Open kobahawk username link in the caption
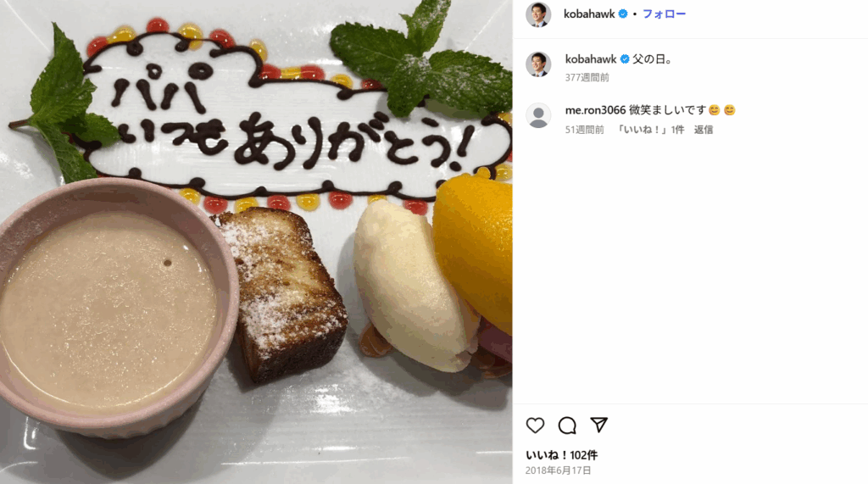 591,58
